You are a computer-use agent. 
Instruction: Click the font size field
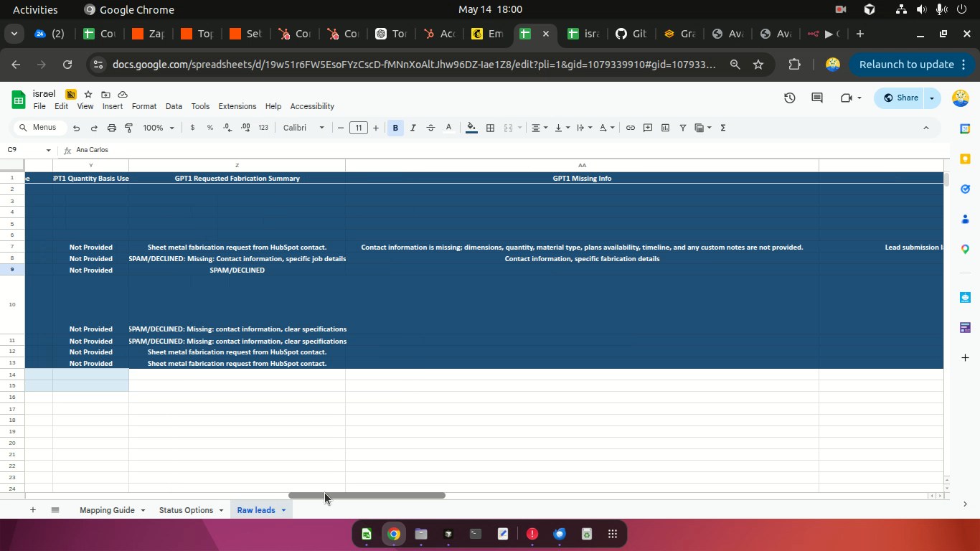coord(358,128)
